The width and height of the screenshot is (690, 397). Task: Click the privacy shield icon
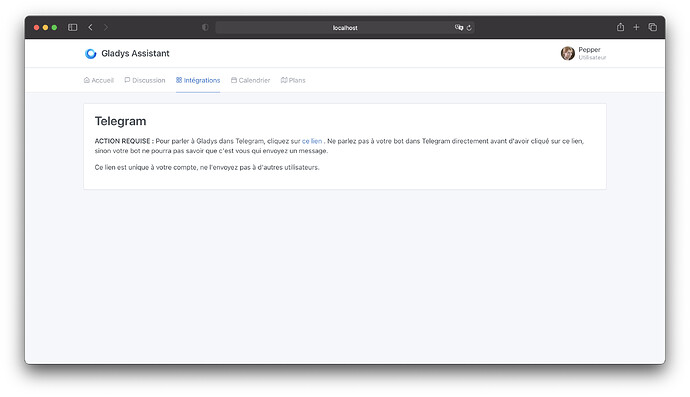[x=205, y=27]
